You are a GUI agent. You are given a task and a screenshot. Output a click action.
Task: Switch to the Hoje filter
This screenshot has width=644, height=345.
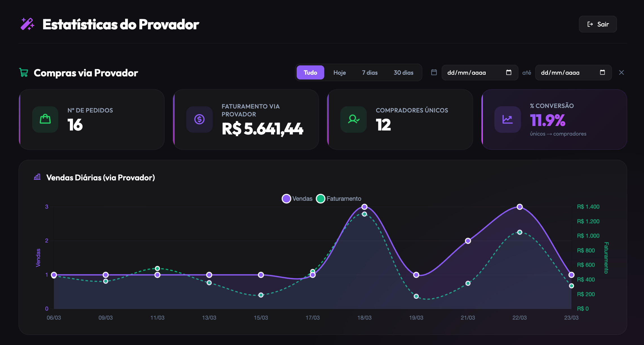click(339, 72)
